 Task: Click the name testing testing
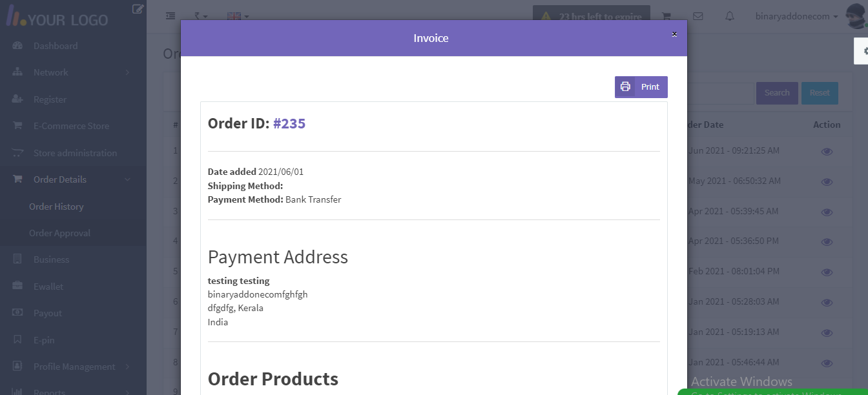click(x=239, y=281)
